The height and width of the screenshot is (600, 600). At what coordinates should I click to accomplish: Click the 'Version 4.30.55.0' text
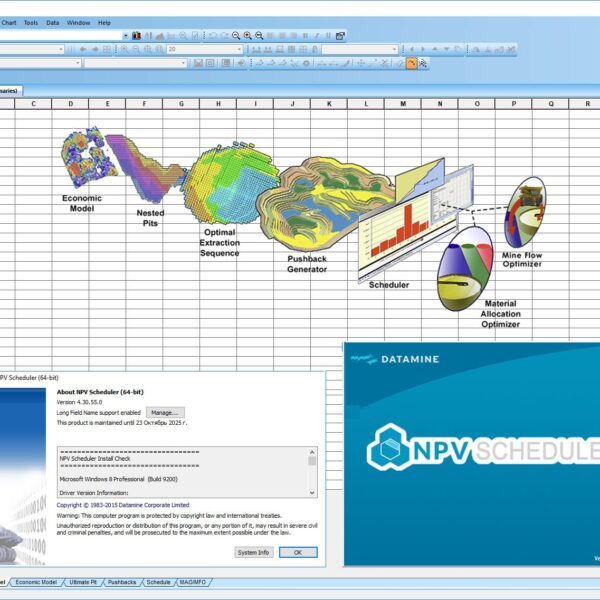pos(79,402)
